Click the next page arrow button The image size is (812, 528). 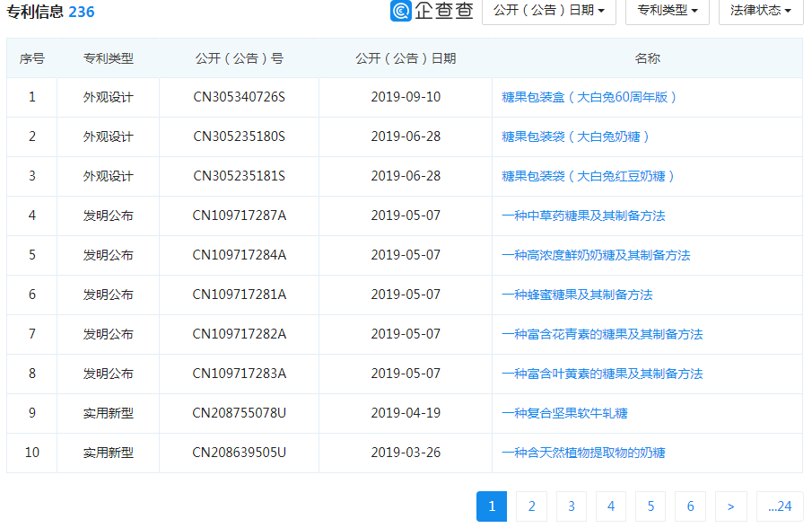pyautogui.click(x=731, y=506)
